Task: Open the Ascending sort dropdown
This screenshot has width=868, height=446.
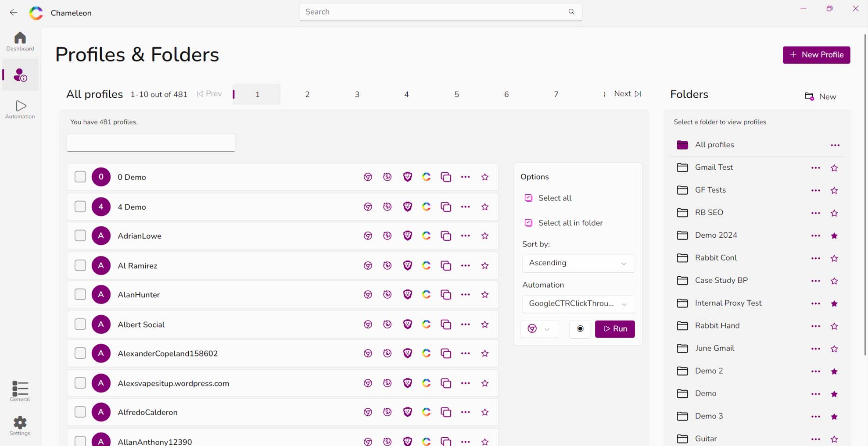Action: coord(578,263)
